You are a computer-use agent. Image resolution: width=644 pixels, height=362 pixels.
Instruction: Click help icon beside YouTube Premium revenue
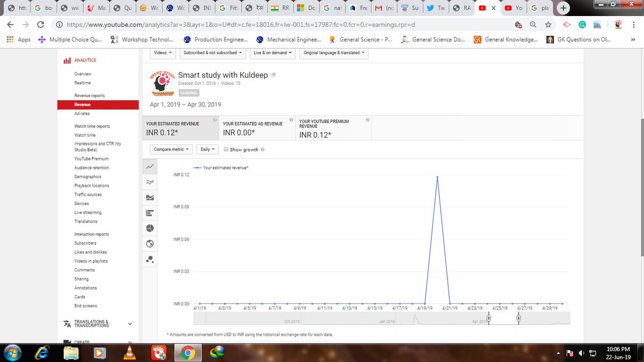[368, 120]
